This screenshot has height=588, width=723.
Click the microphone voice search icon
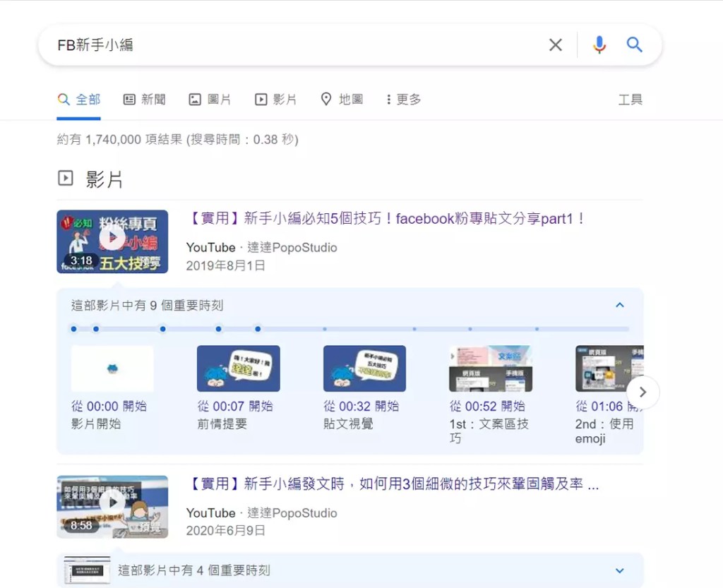click(599, 45)
